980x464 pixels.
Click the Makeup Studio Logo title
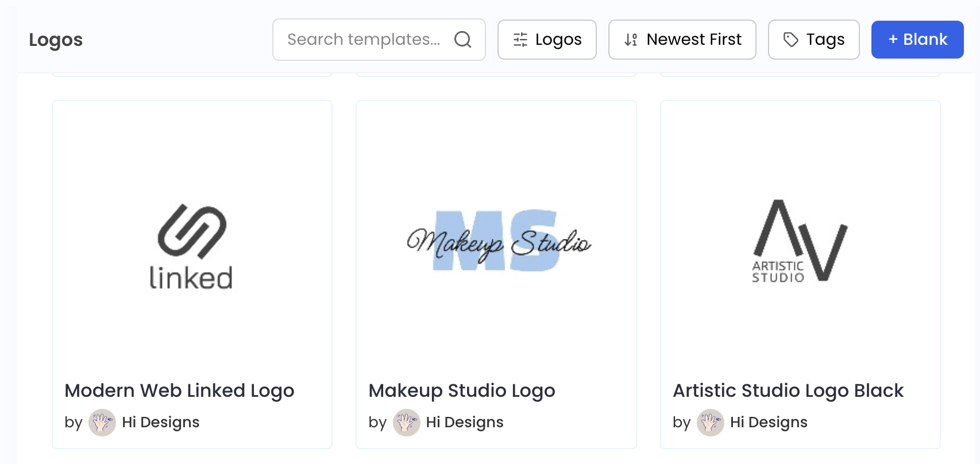pos(462,390)
